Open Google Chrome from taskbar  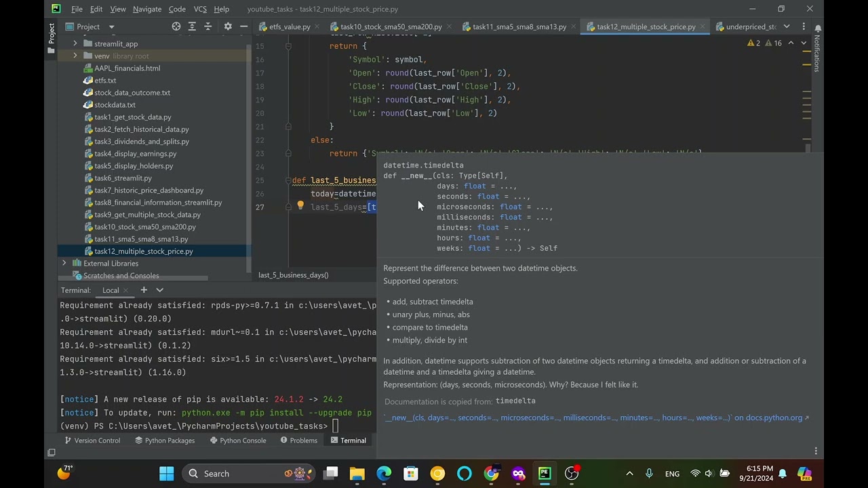491,473
